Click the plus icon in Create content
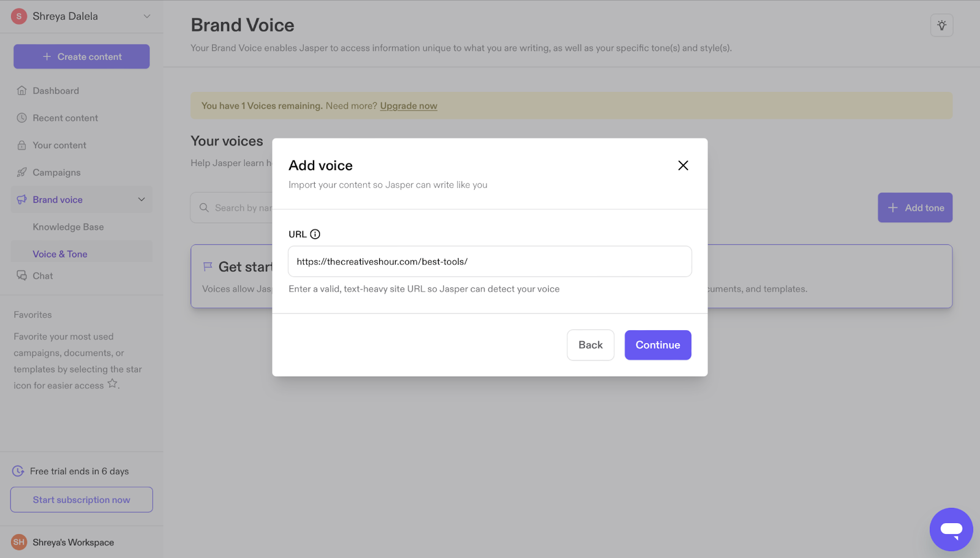Image resolution: width=980 pixels, height=558 pixels. 47,56
